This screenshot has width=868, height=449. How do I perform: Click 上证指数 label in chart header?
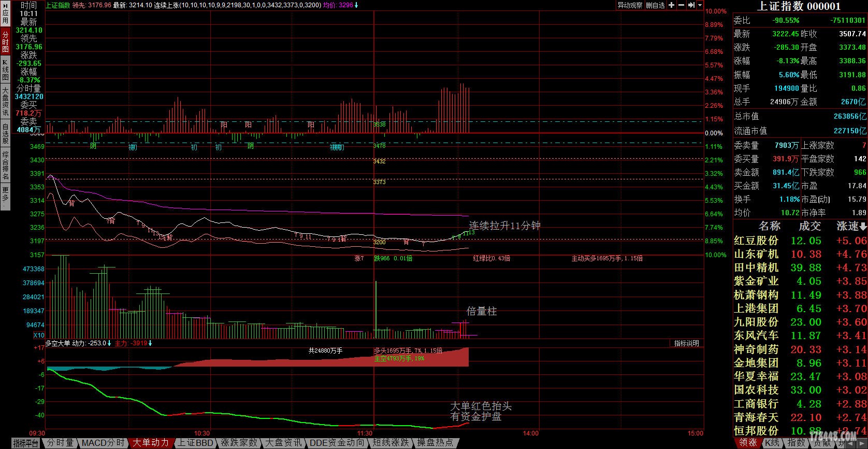(58, 5)
